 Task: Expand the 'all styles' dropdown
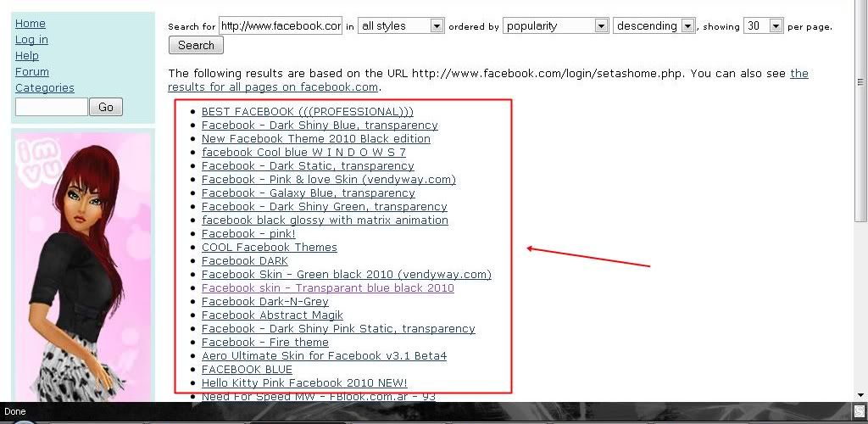pos(401,26)
